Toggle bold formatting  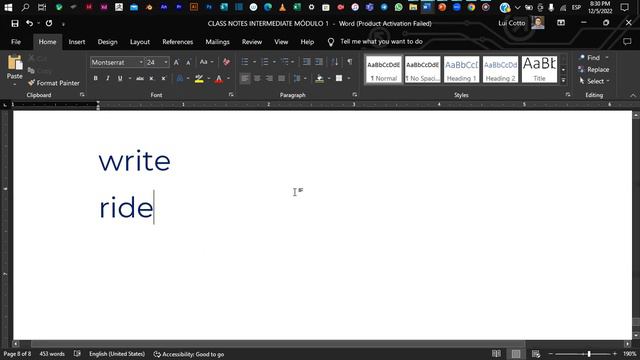point(96,78)
